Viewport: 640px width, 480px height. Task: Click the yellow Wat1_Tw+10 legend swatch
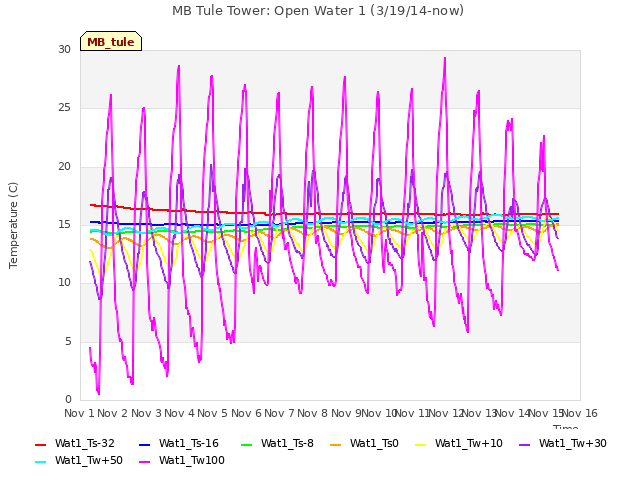click(x=420, y=444)
